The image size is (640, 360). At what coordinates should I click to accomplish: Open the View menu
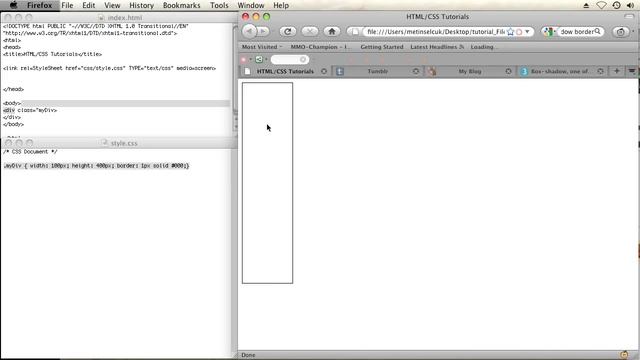point(112,5)
